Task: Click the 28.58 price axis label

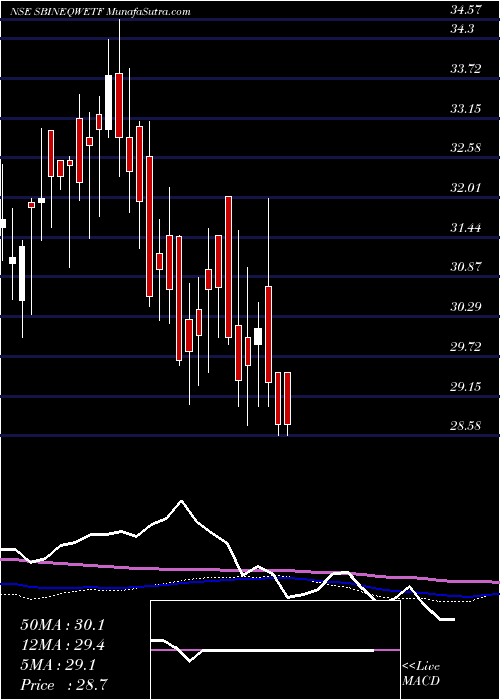Action: pyautogui.click(x=466, y=426)
